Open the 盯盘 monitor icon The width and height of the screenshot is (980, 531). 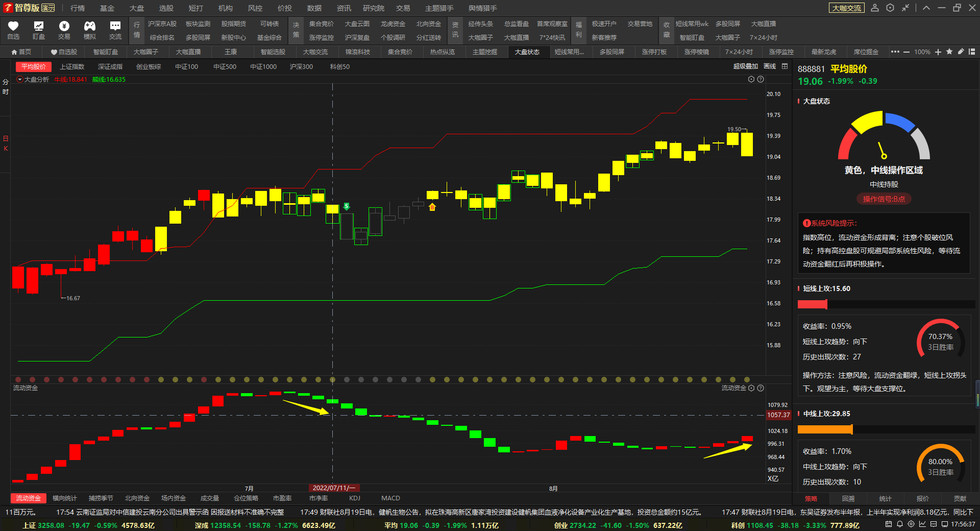(39, 30)
